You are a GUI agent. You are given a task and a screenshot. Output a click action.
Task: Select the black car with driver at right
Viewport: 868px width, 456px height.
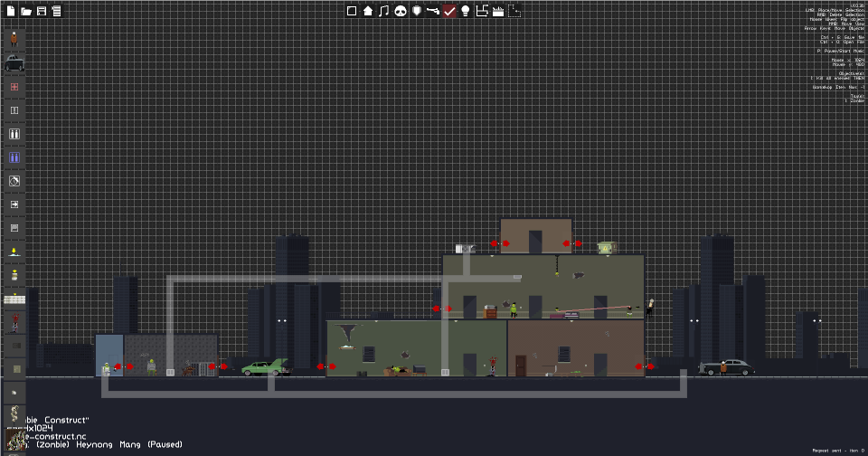(726, 367)
